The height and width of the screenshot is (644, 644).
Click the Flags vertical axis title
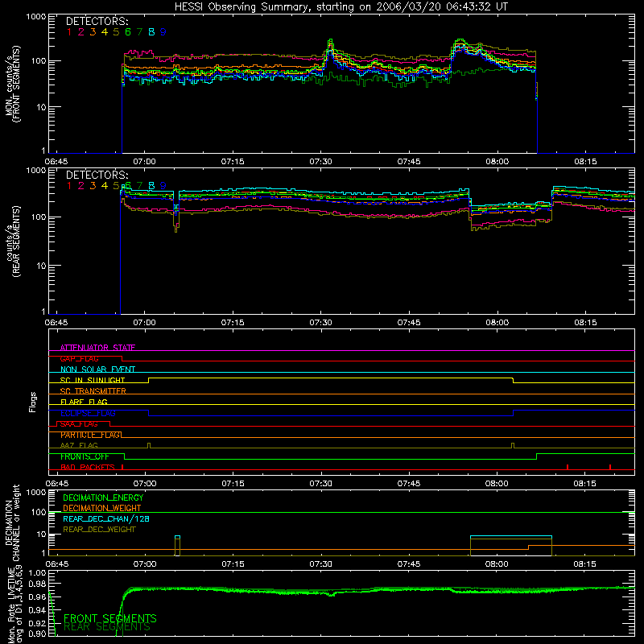pos(33,402)
